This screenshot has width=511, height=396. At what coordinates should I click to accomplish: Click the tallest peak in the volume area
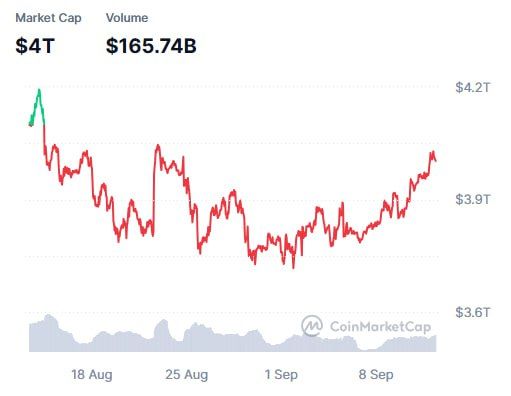tap(49, 315)
